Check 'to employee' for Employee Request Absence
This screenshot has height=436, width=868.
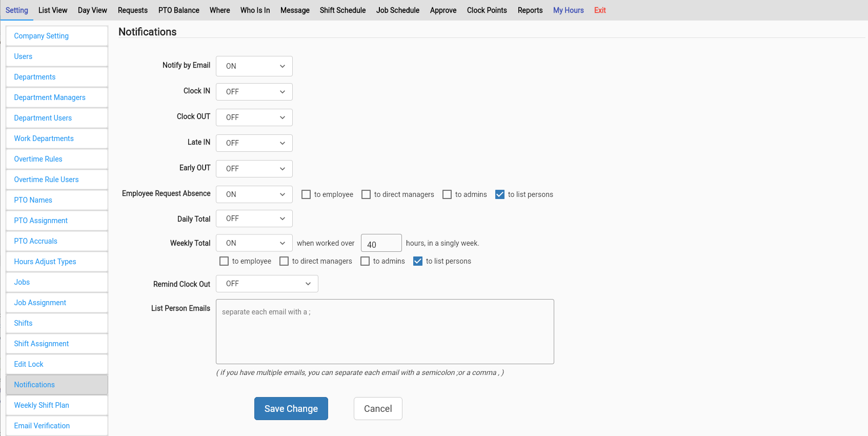point(306,194)
